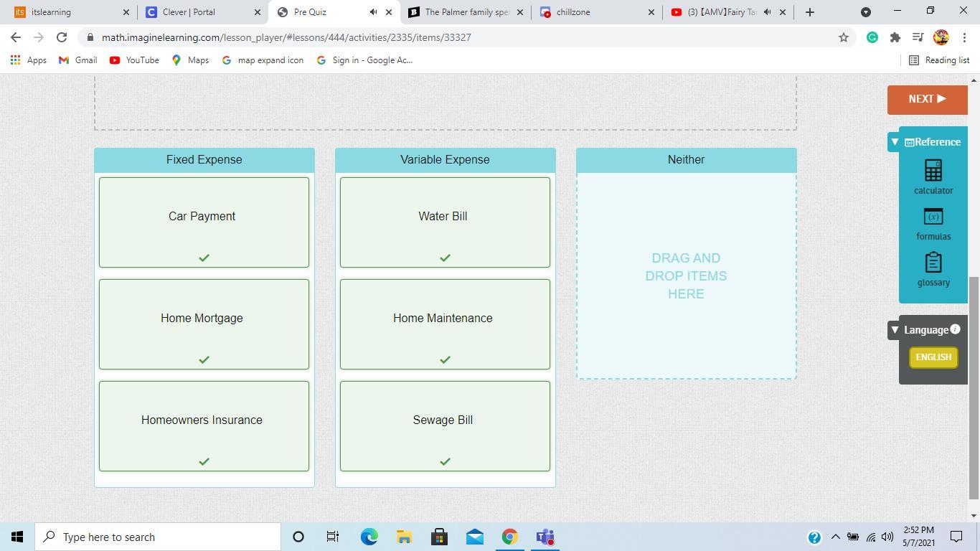Select the Homeowners Insurance card
The width and height of the screenshot is (980, 551).
(x=204, y=426)
